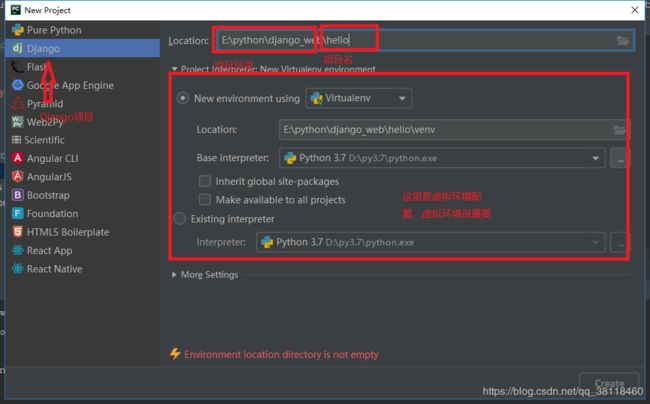Select React App project type label
650x404 pixels.
pyautogui.click(x=49, y=251)
